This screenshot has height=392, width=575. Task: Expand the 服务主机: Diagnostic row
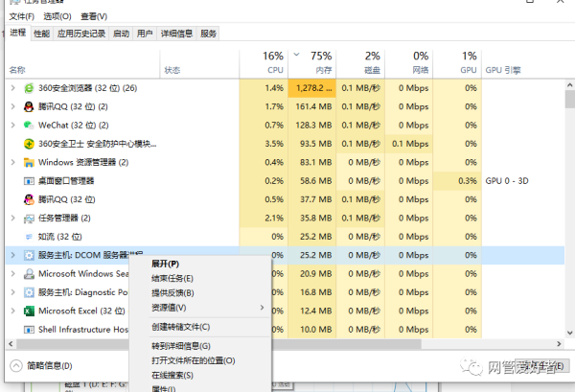click(13, 292)
